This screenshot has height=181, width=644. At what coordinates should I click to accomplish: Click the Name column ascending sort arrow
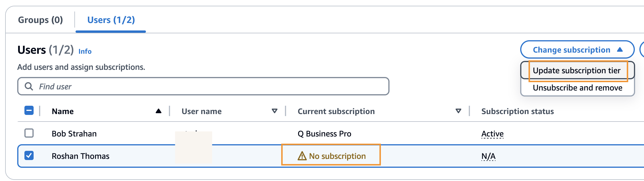(158, 111)
